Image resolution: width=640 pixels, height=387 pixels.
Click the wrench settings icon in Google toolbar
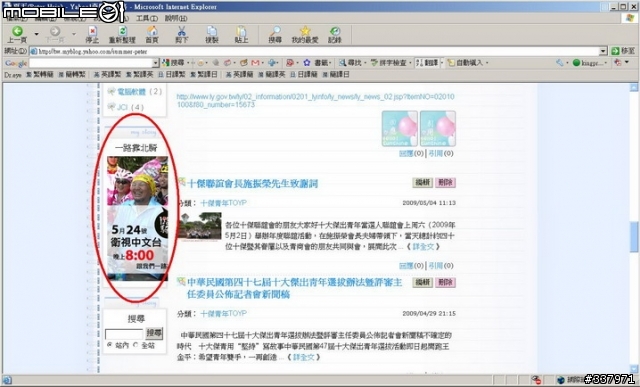pyautogui.click(x=560, y=63)
